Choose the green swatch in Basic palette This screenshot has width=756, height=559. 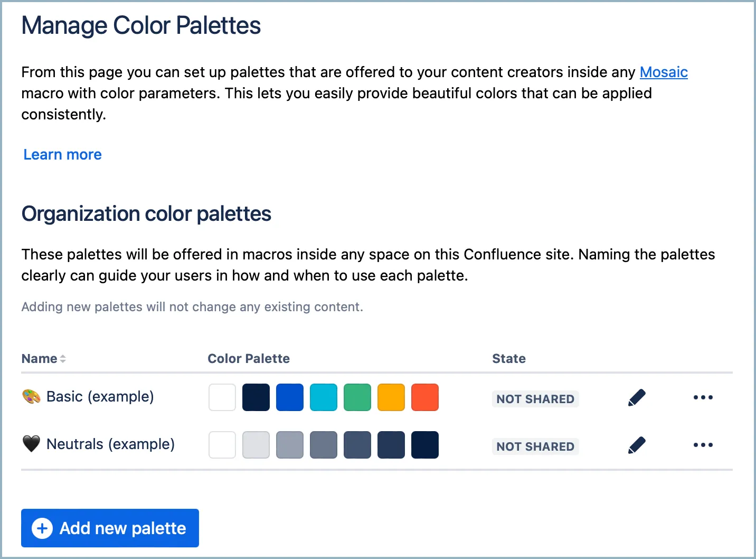tap(357, 397)
